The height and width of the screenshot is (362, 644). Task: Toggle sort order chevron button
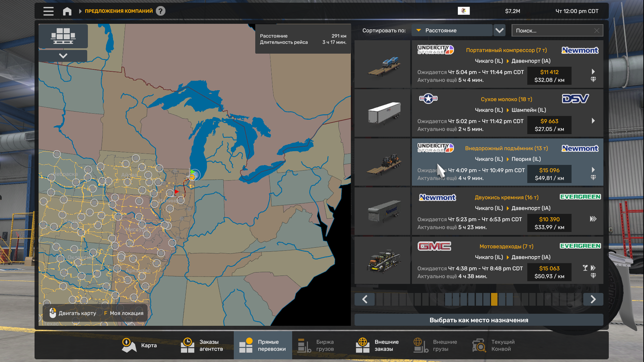(499, 31)
